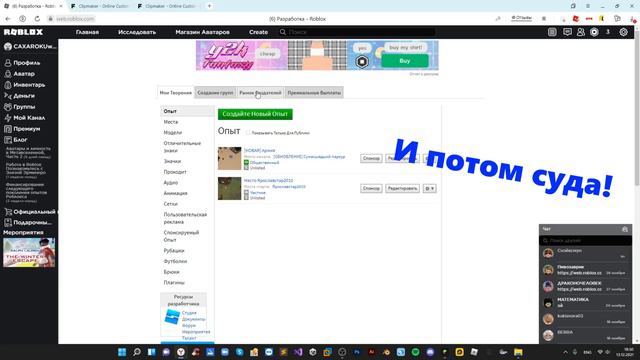Select Брюки in creations list
The height and width of the screenshot is (360, 640).
(x=171, y=272)
